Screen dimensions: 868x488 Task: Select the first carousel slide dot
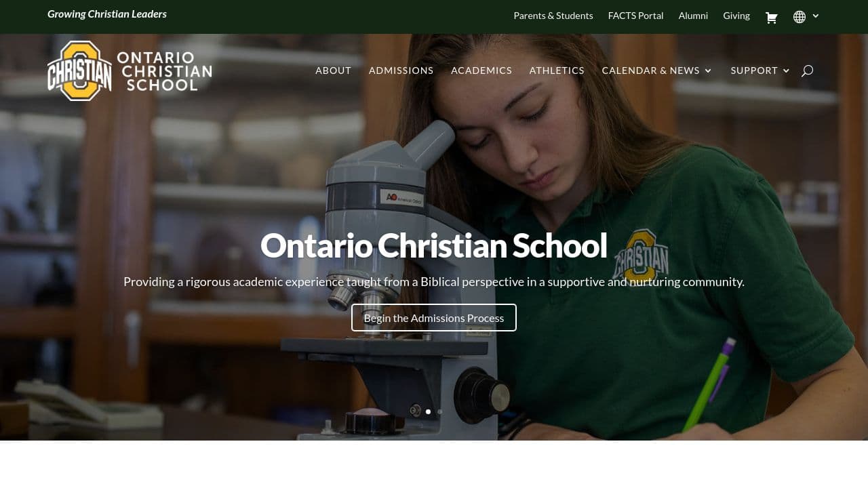click(x=428, y=411)
